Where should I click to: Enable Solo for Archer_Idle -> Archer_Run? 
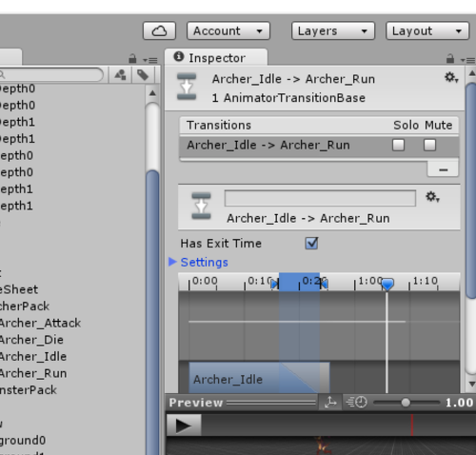(x=398, y=146)
